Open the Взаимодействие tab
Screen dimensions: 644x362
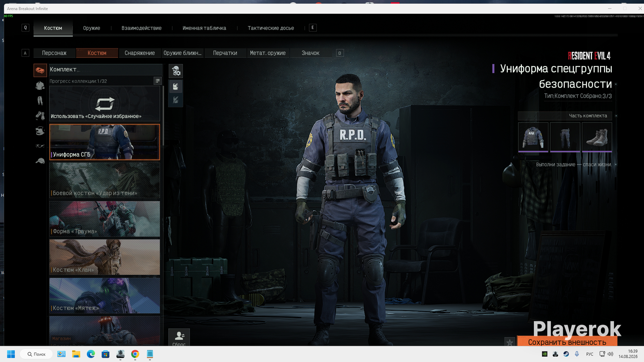142,28
